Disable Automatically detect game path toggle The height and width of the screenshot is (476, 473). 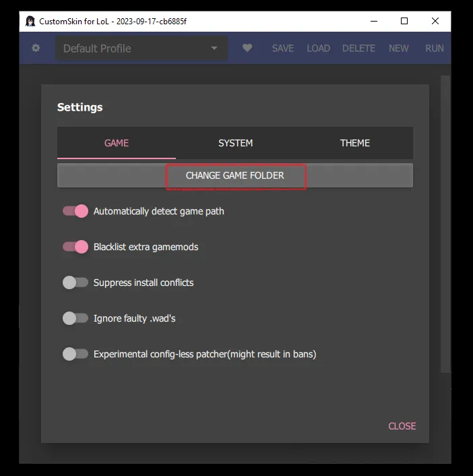75,211
